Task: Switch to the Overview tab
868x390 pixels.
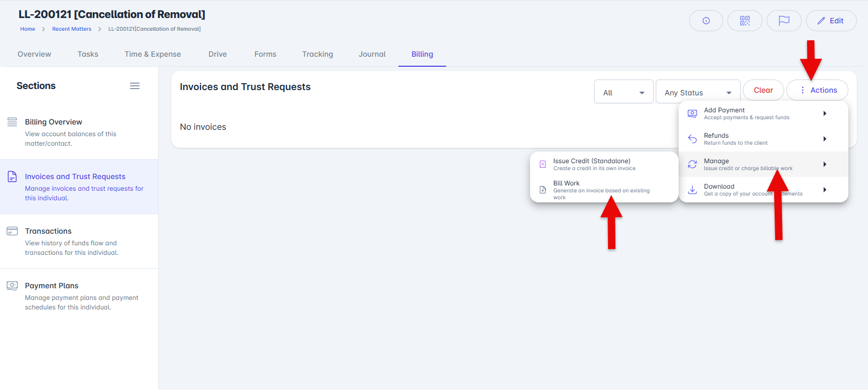Action: click(x=34, y=54)
